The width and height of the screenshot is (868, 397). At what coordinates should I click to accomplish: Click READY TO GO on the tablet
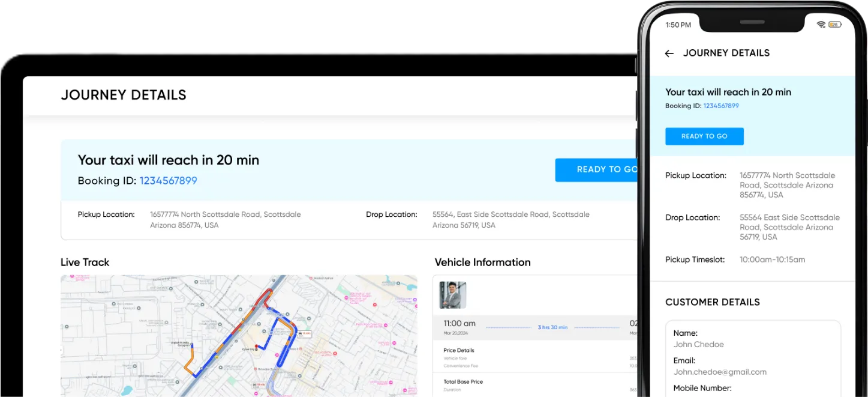(596, 170)
